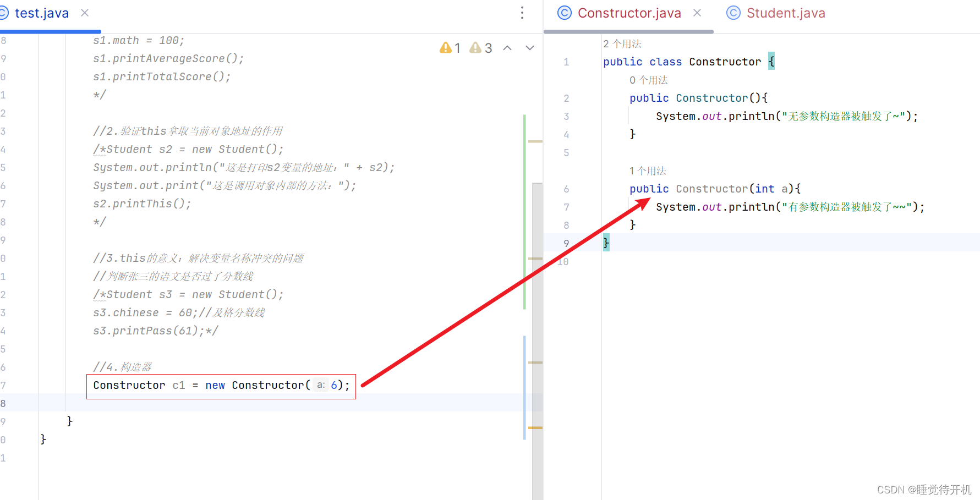Click the no-arg 'Constructor()' declaration
This screenshot has width=980, height=500.
[x=698, y=98]
